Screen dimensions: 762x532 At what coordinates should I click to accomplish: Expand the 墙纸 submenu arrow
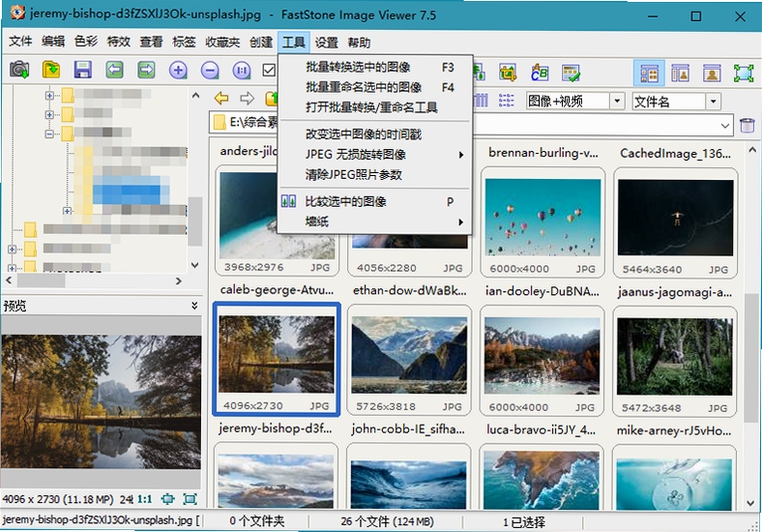click(x=460, y=222)
